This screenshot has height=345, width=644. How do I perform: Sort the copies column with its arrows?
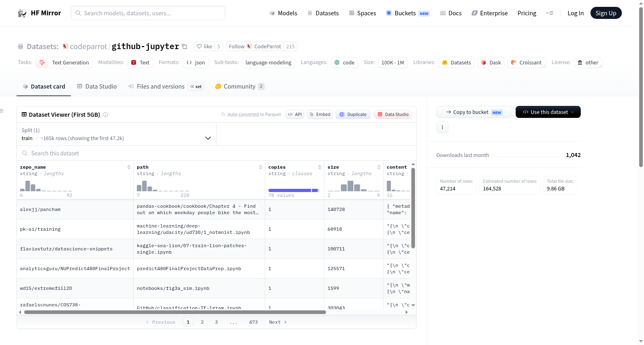click(x=320, y=167)
